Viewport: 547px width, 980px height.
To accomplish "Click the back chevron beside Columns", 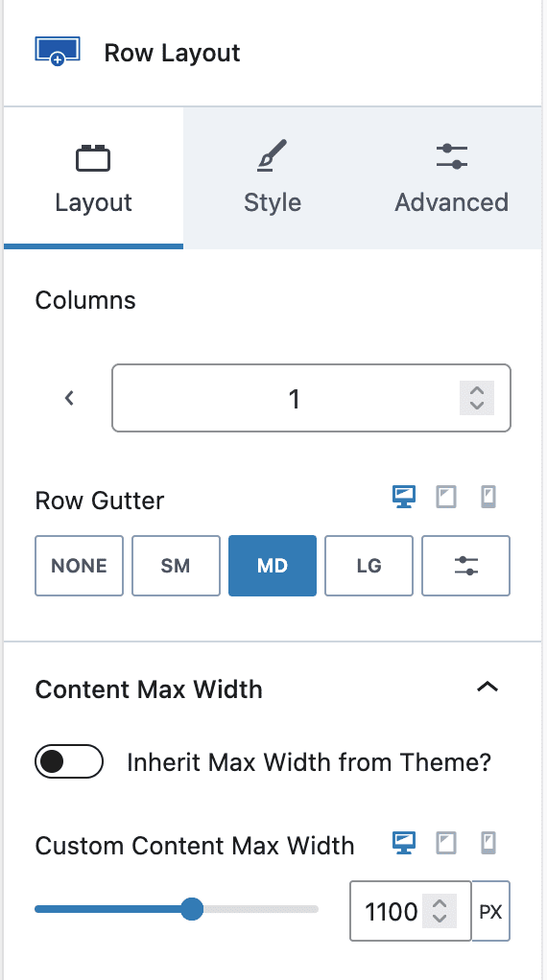I will [69, 398].
